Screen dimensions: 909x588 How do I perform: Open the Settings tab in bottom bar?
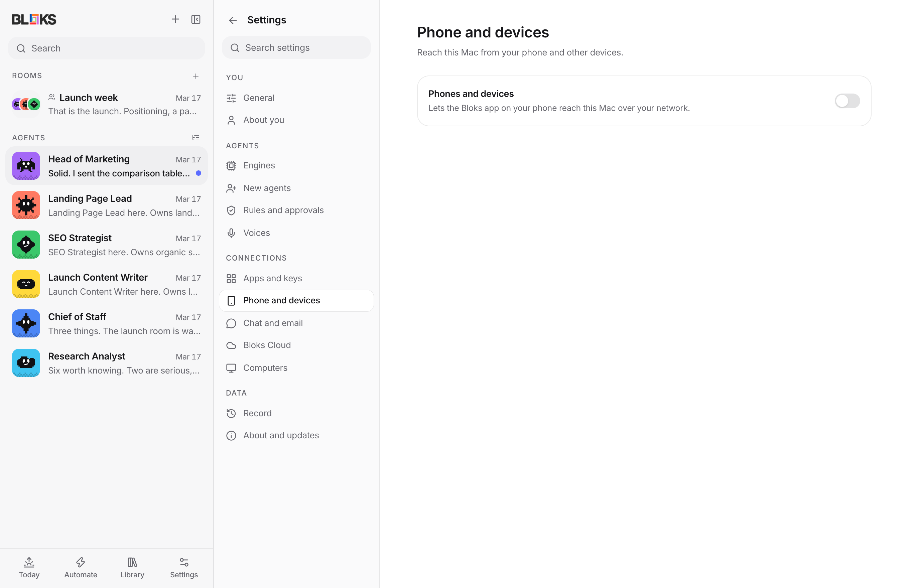tap(184, 568)
